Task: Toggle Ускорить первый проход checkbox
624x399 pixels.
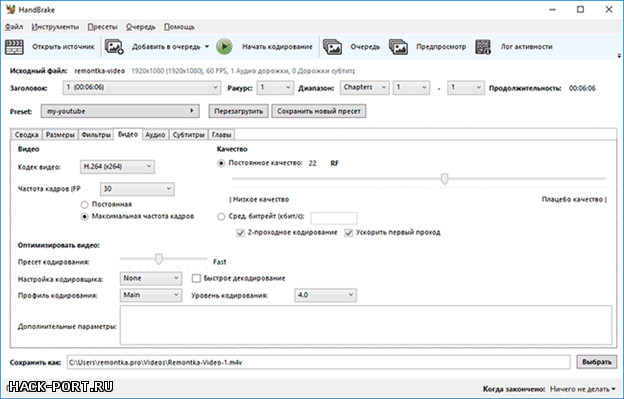Action: (349, 233)
